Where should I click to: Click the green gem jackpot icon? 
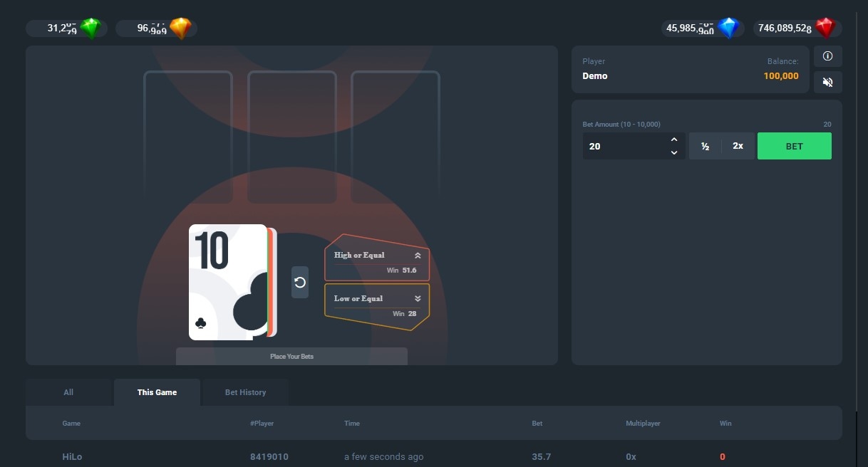pyautogui.click(x=91, y=28)
